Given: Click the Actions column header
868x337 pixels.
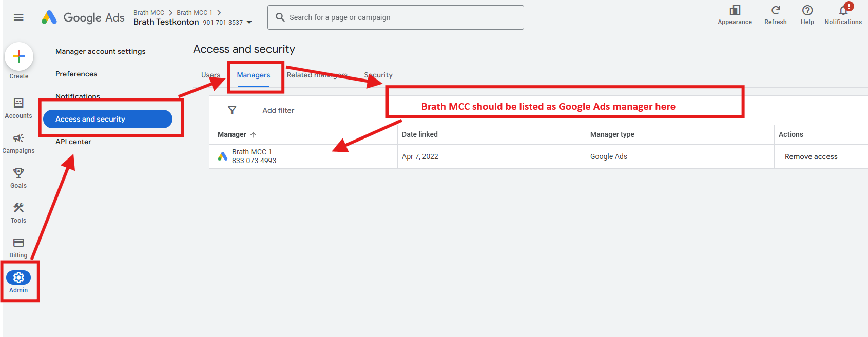Looking at the screenshot, I should point(791,134).
